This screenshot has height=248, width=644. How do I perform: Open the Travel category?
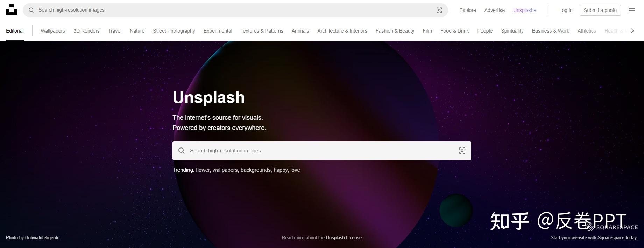click(x=115, y=31)
